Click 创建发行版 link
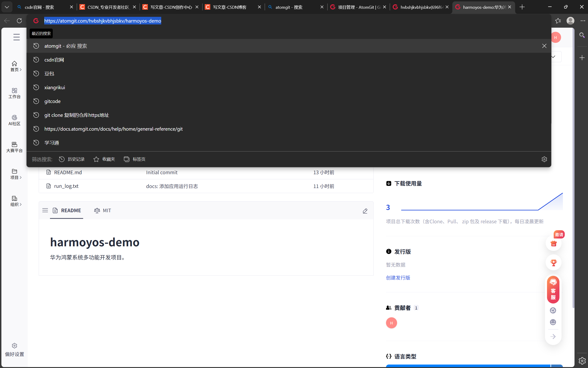 coord(398,278)
